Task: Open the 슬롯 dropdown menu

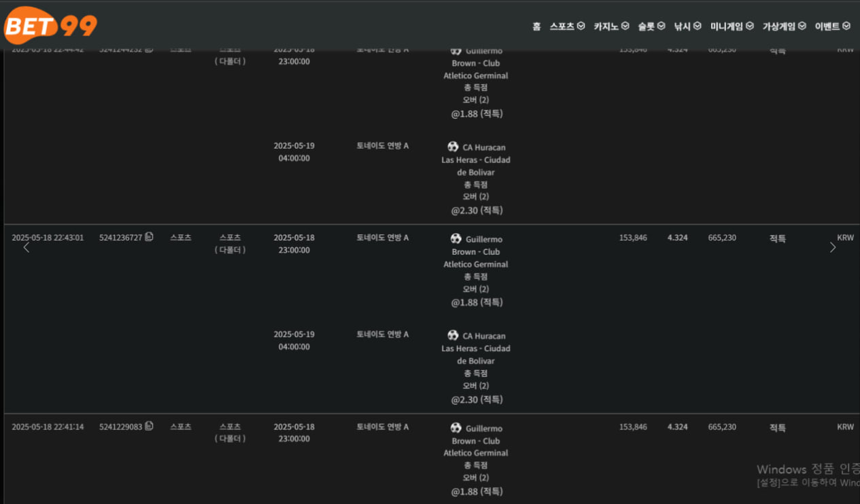Action: click(x=651, y=26)
